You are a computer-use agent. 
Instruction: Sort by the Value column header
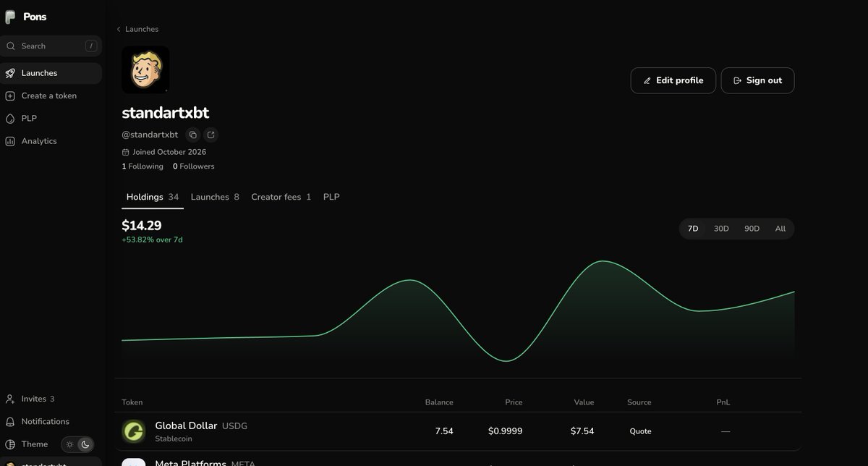point(584,402)
